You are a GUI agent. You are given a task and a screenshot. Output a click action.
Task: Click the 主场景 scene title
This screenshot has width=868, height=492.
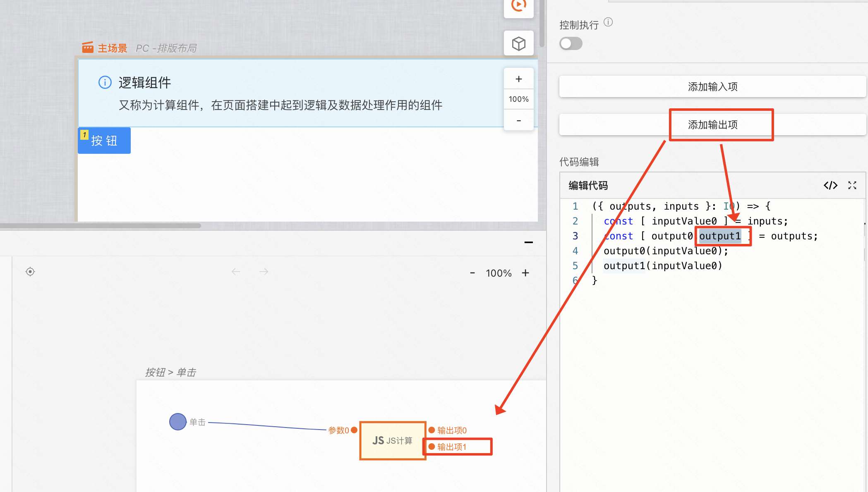[x=113, y=48]
